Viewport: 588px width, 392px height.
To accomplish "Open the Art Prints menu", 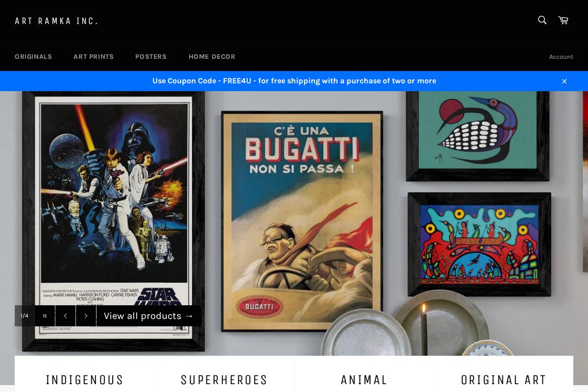I will click(94, 56).
